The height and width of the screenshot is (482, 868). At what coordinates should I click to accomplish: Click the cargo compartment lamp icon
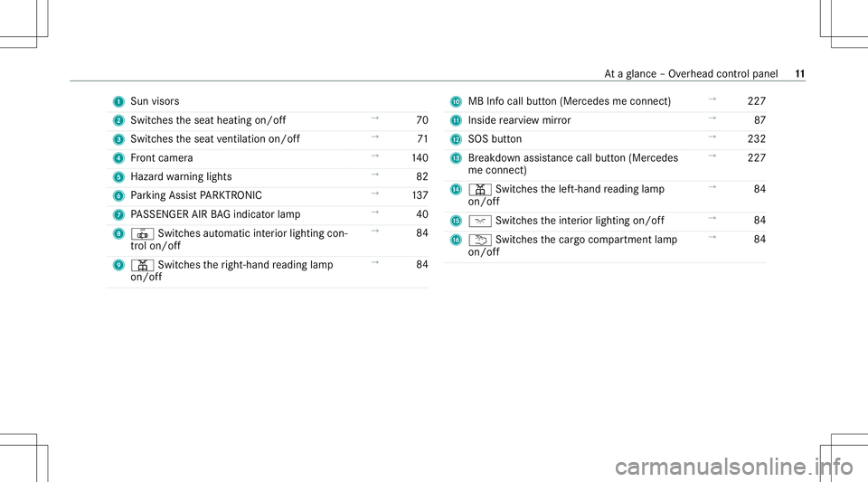[480, 241]
